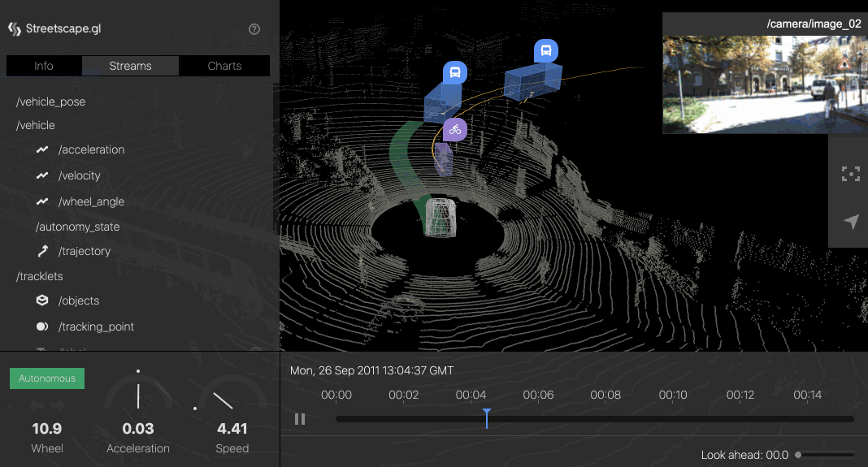Click the 00:12 timeline tick label
Image resolution: width=868 pixels, height=467 pixels.
740,395
